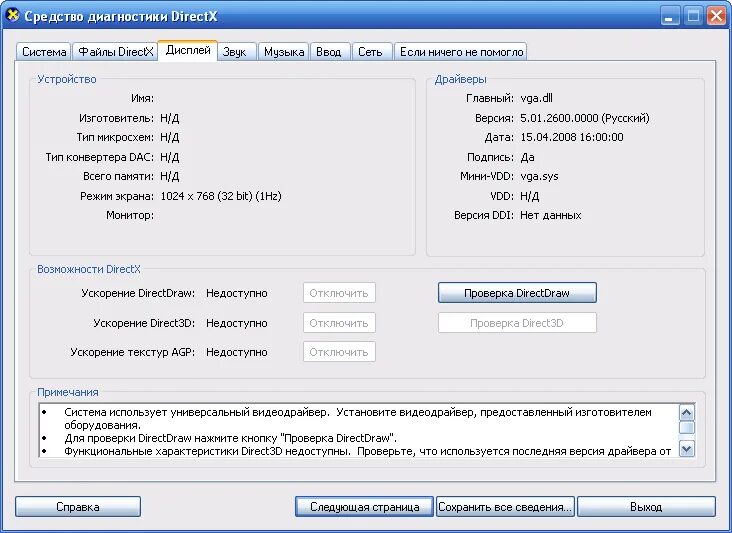Open the Файлы DirectX tab
Screen dimensions: 732x533
tap(115, 52)
